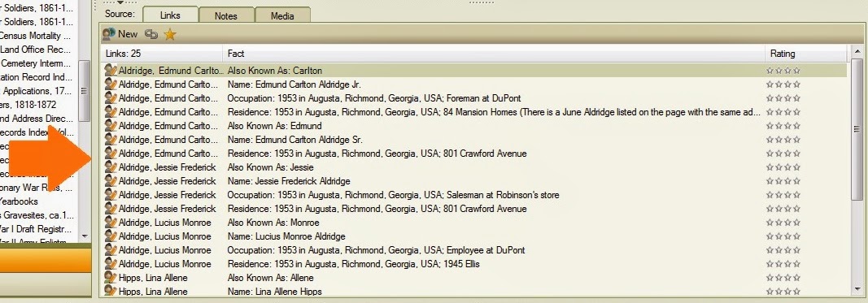
Task: Select Edmund's '801 Crawford Avenue' residence fact
Action: pyautogui.click(x=377, y=154)
